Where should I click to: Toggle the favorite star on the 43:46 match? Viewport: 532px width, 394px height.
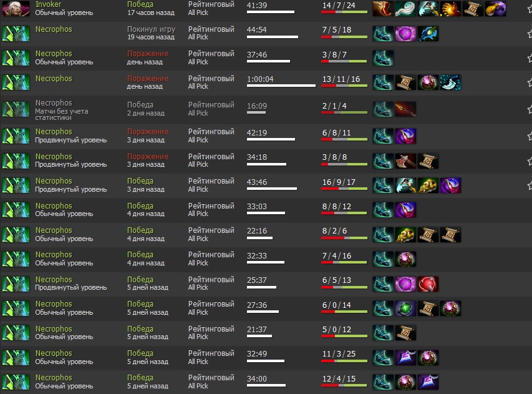(530, 185)
